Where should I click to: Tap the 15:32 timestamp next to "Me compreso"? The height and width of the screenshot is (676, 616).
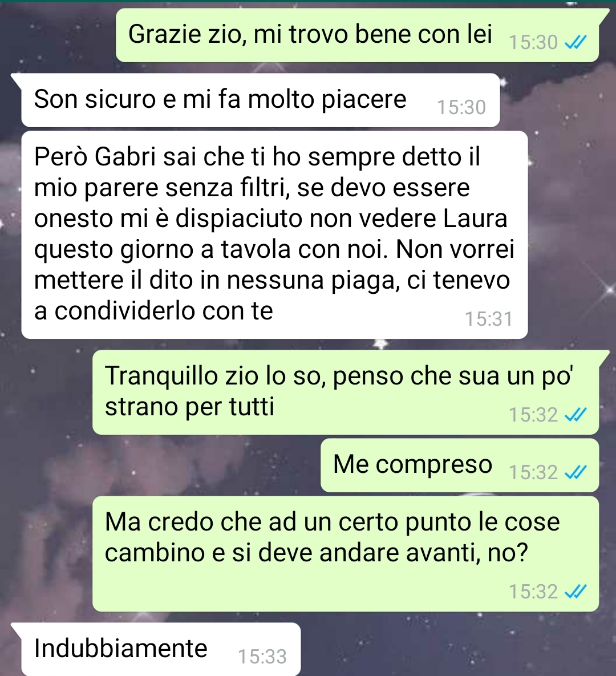pyautogui.click(x=533, y=472)
